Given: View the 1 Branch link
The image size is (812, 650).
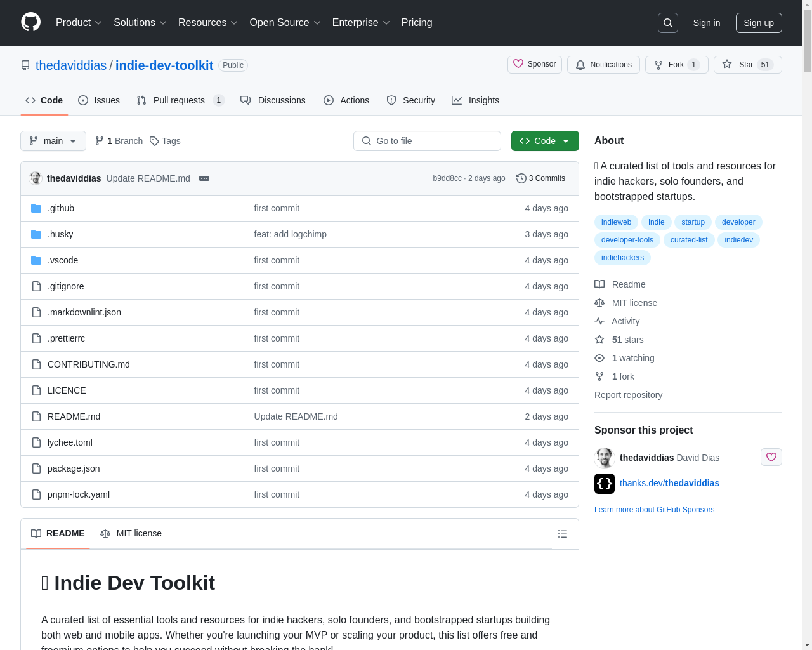Looking at the screenshot, I should [x=119, y=141].
